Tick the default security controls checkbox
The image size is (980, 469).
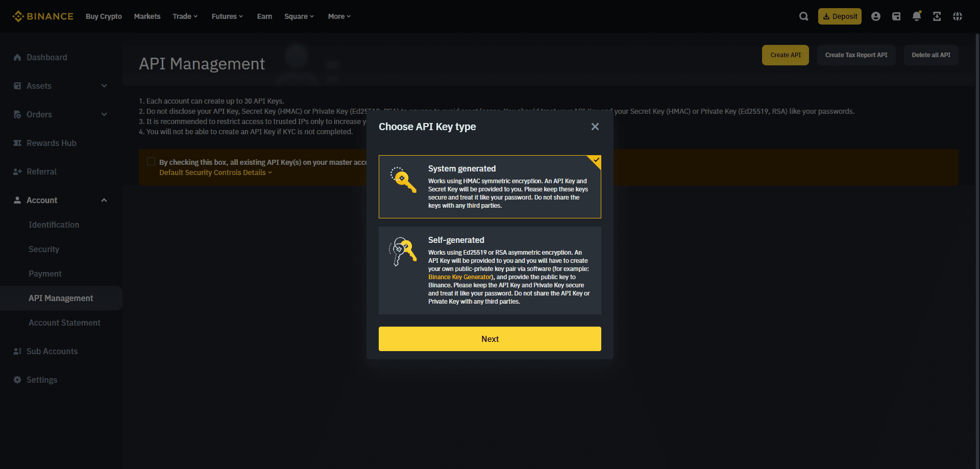tap(151, 162)
